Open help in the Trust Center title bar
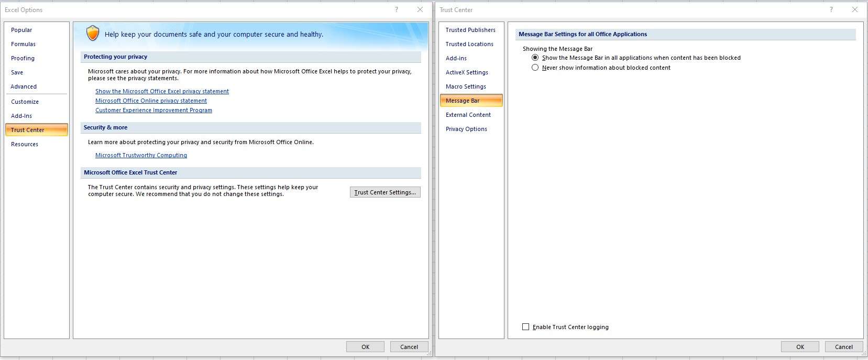The height and width of the screenshot is (360, 868). pos(831,9)
